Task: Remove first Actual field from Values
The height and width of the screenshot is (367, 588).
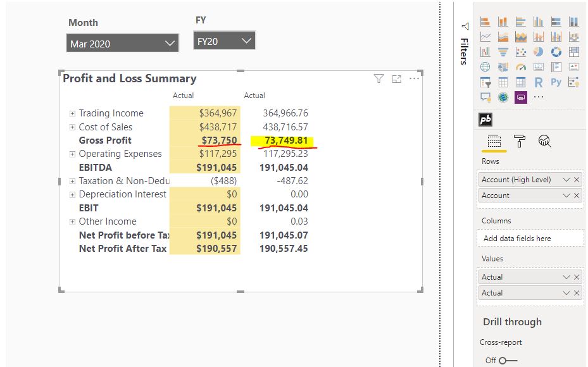Action: coord(577,277)
